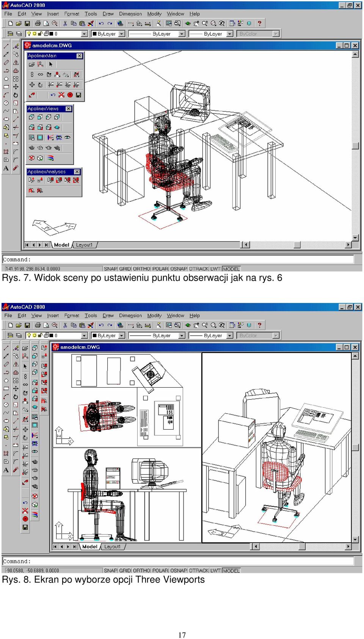
Task: Close the ApolinexAnalyses floating toolbar
Action: (77, 172)
